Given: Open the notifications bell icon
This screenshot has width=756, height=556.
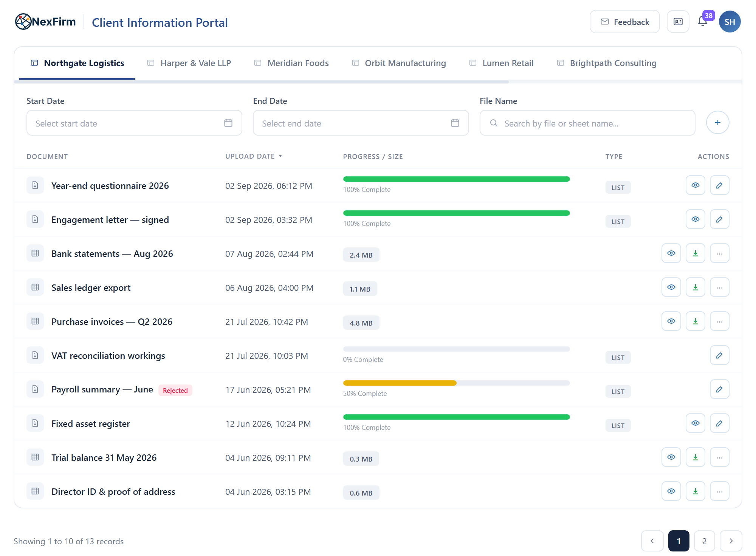Looking at the screenshot, I should (x=703, y=22).
